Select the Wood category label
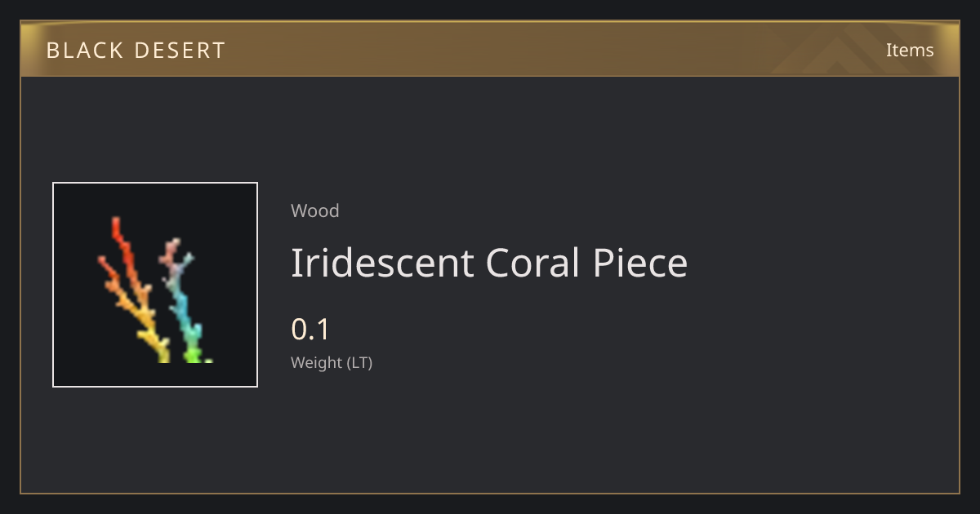The width and height of the screenshot is (980, 514). pos(315,210)
